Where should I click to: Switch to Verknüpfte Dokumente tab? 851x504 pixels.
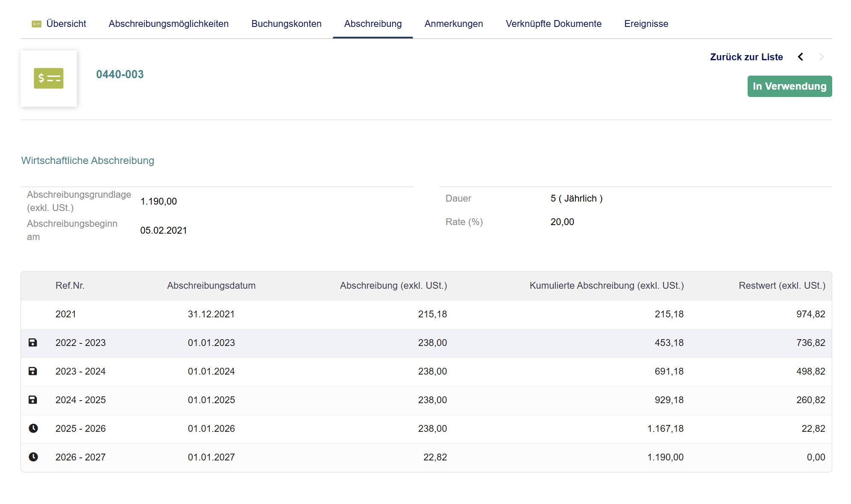coord(554,24)
